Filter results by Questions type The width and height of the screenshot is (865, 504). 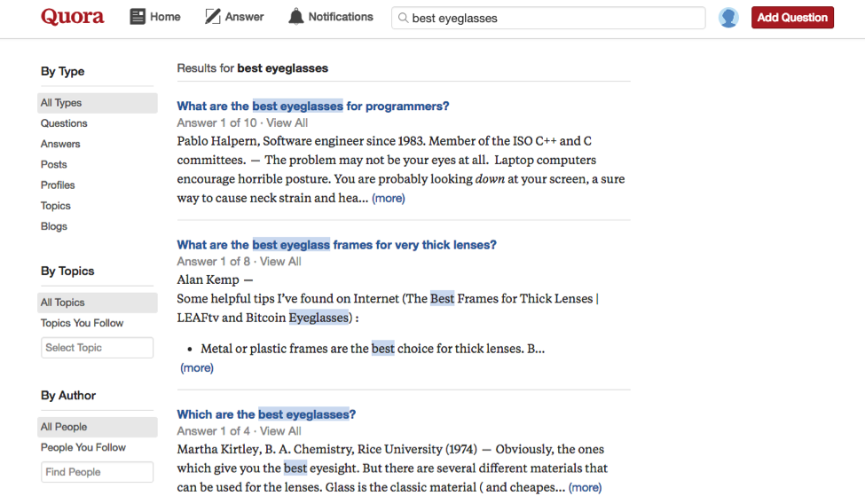pyautogui.click(x=64, y=123)
